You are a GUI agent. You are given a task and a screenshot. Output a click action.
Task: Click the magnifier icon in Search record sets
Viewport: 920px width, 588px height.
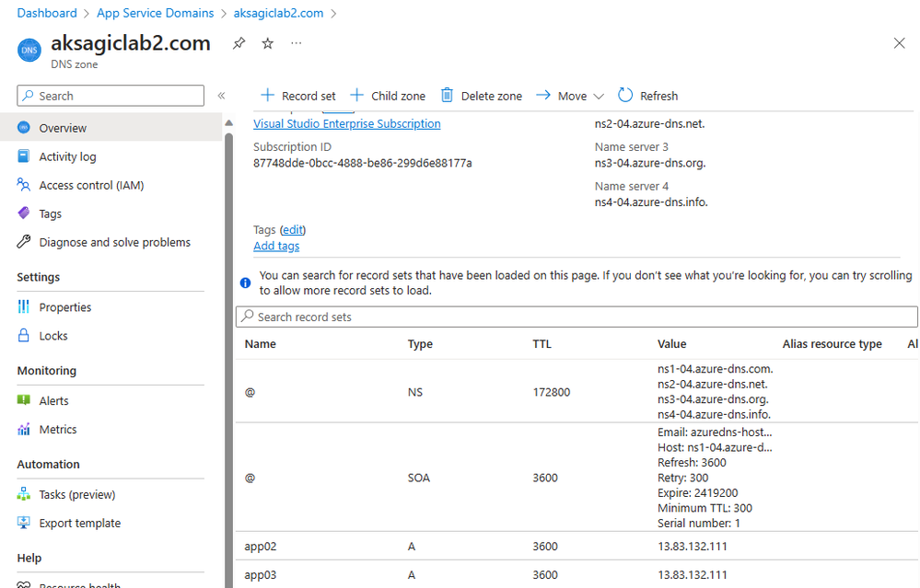click(248, 316)
